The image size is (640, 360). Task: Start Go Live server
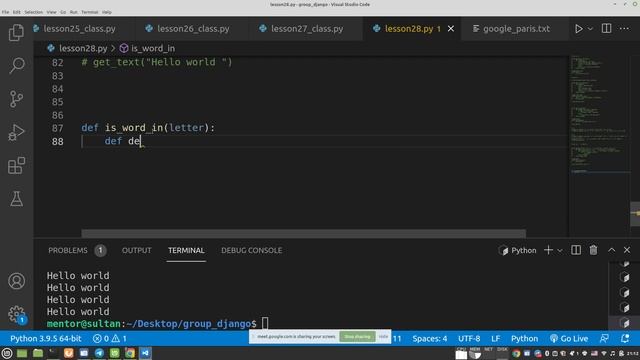pyautogui.click(x=569, y=338)
